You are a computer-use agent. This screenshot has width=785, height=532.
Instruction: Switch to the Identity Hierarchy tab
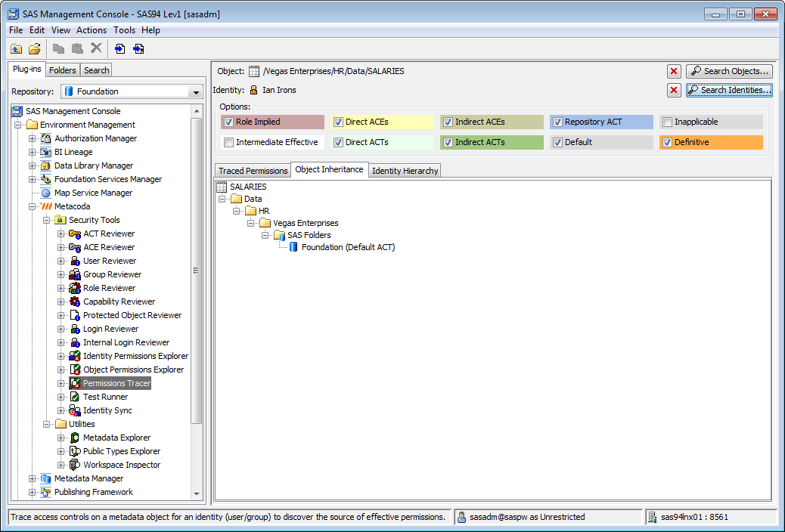(x=405, y=171)
